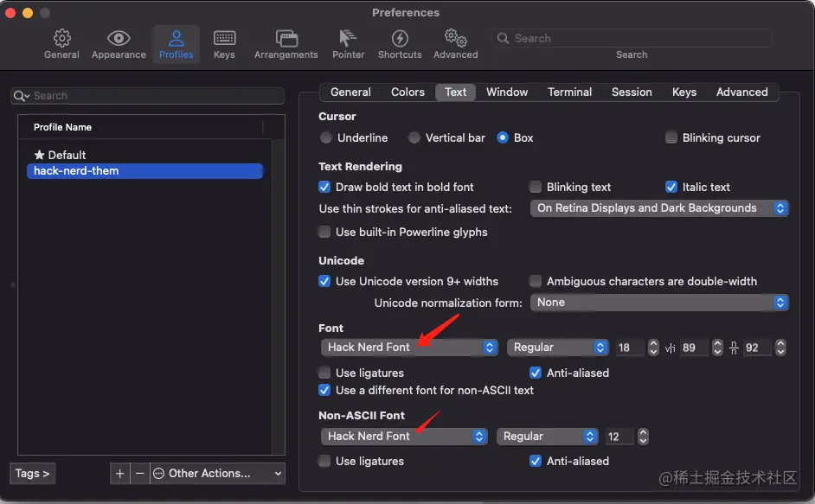Switch to the Window tab
Viewport: 815px width, 504px height.
pos(507,92)
